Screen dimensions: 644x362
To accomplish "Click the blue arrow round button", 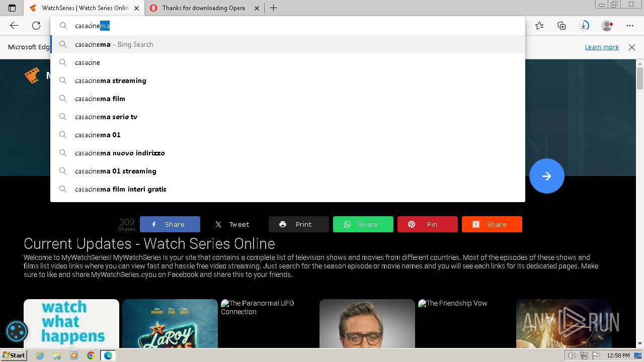I will [547, 176].
